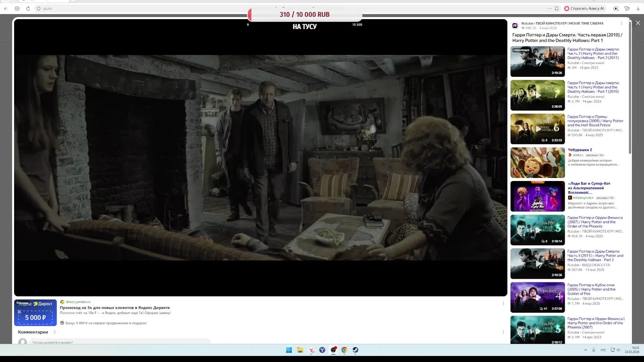
Task: Click the Яндекс Директ 5 000 ₽ ad banner
Action: tap(35, 313)
